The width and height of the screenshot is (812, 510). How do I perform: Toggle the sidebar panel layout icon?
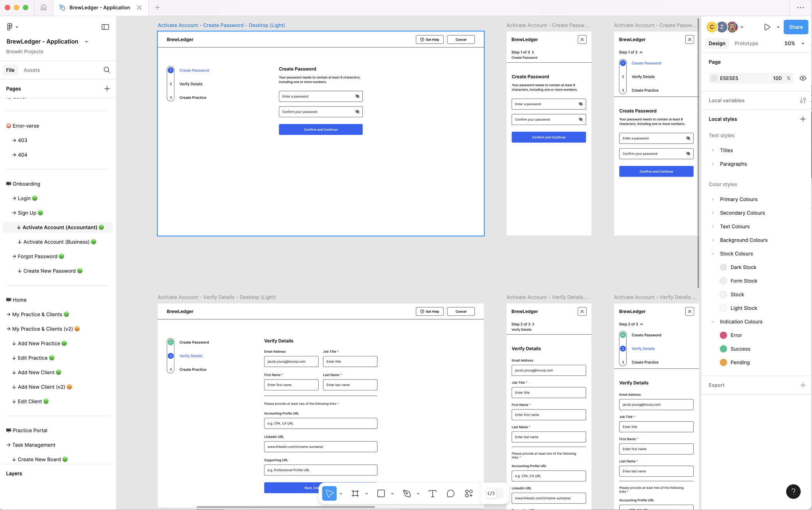click(x=105, y=27)
